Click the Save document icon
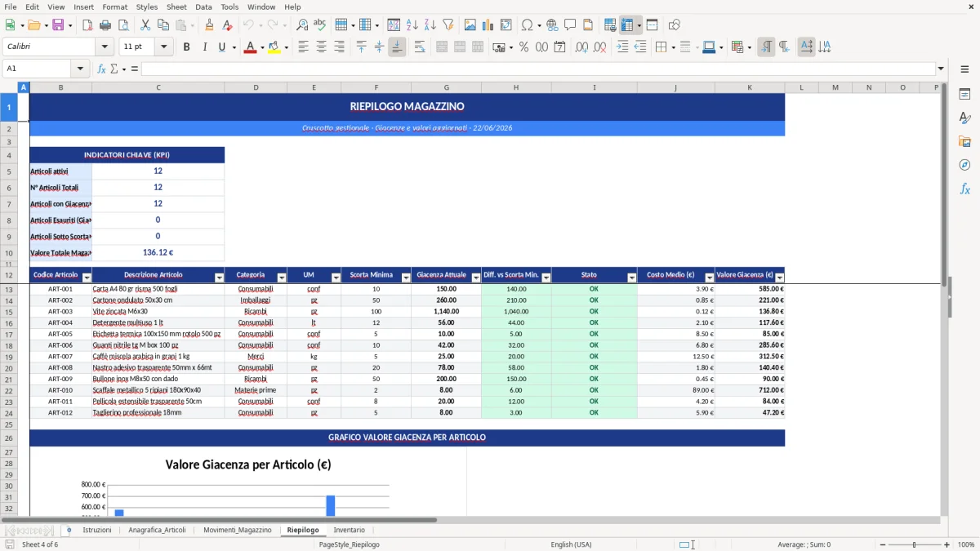Image resolution: width=980 pixels, height=551 pixels. tap(58, 25)
